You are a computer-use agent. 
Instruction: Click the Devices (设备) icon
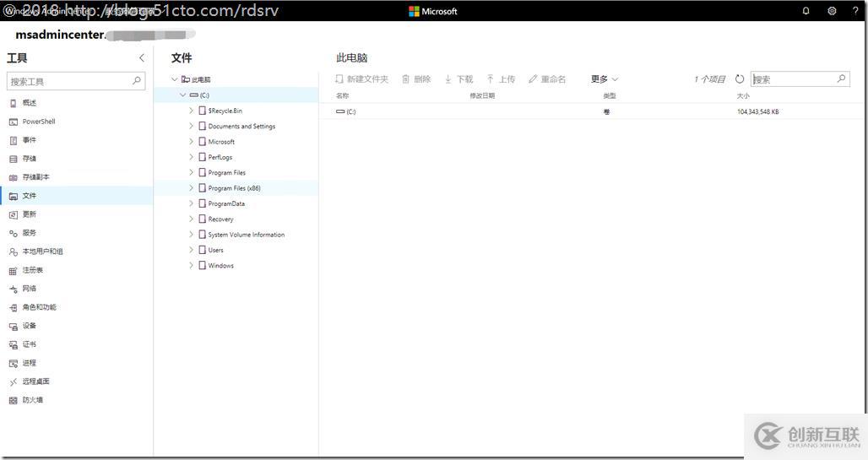point(14,326)
